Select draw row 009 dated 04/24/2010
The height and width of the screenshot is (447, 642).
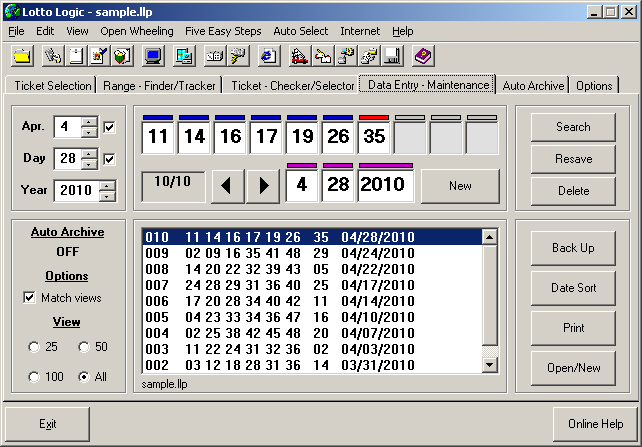(312, 253)
